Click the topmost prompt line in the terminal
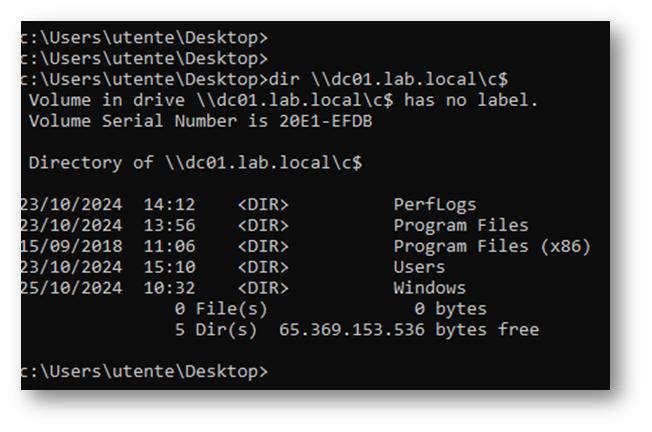Screen dimensions: 652x432 point(145,37)
